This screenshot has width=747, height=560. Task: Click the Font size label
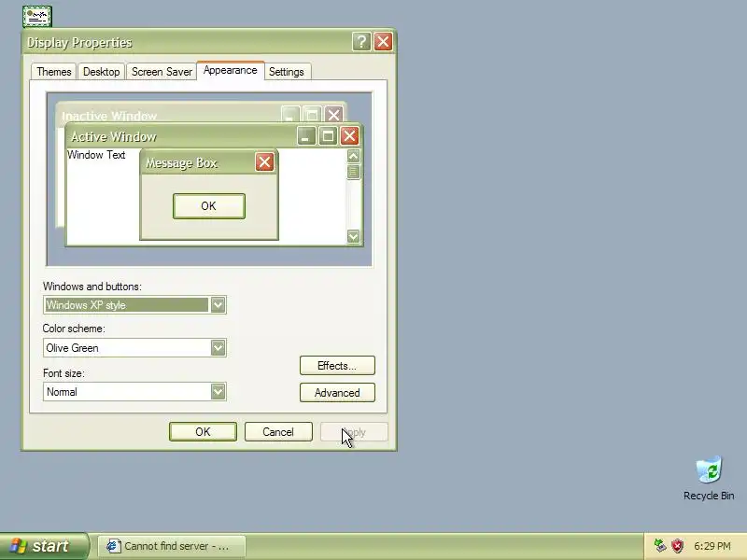pos(63,372)
